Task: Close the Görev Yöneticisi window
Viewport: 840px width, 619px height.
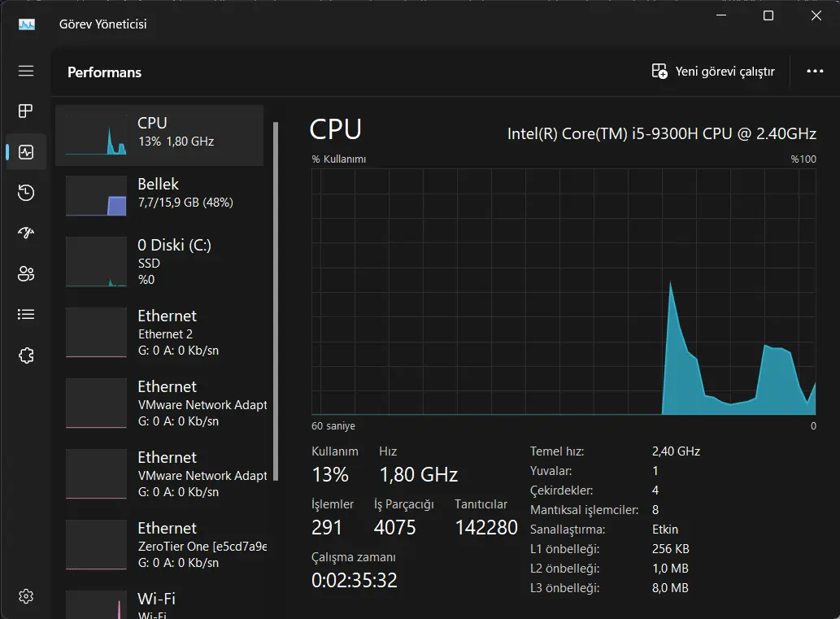Action: point(816,15)
